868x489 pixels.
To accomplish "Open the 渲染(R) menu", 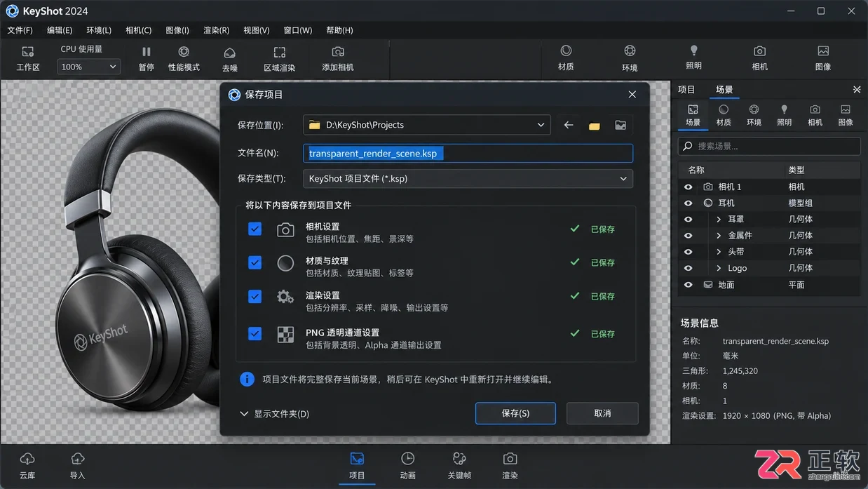I will click(x=216, y=30).
